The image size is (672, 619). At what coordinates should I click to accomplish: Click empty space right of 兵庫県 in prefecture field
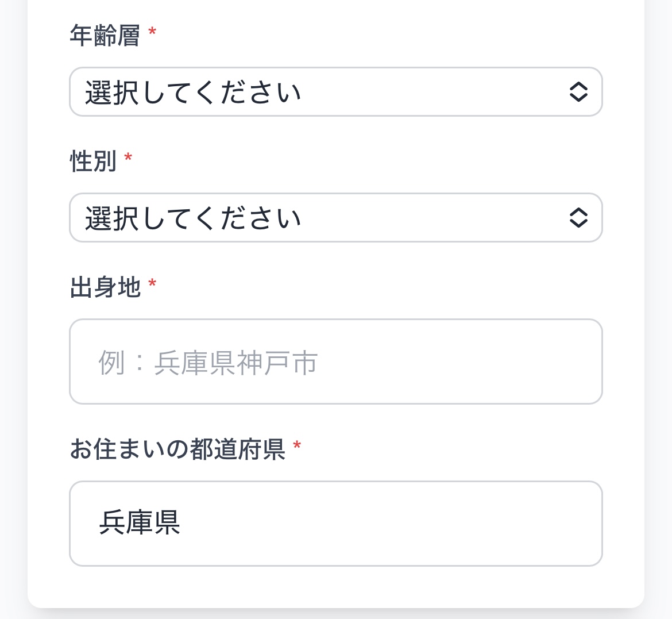(402, 524)
